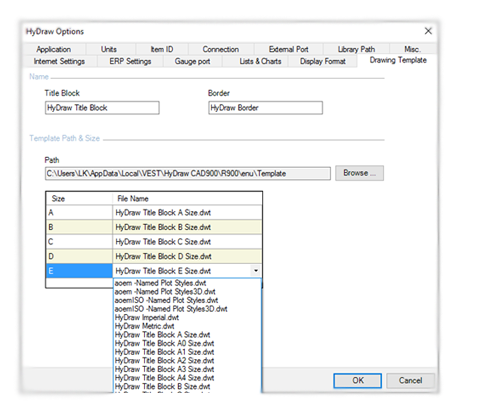Click HyDraw Title Block B Size.dwt table cell

187,227
